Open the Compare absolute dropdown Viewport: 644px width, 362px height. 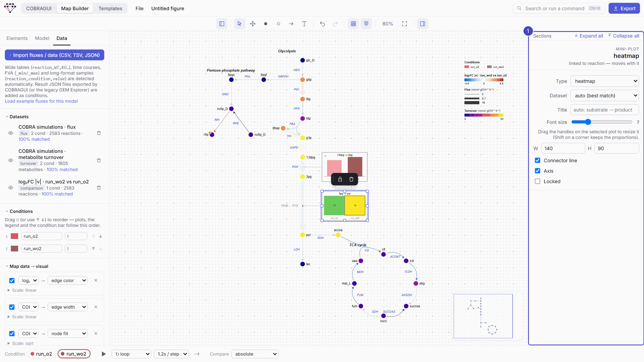[255, 354]
